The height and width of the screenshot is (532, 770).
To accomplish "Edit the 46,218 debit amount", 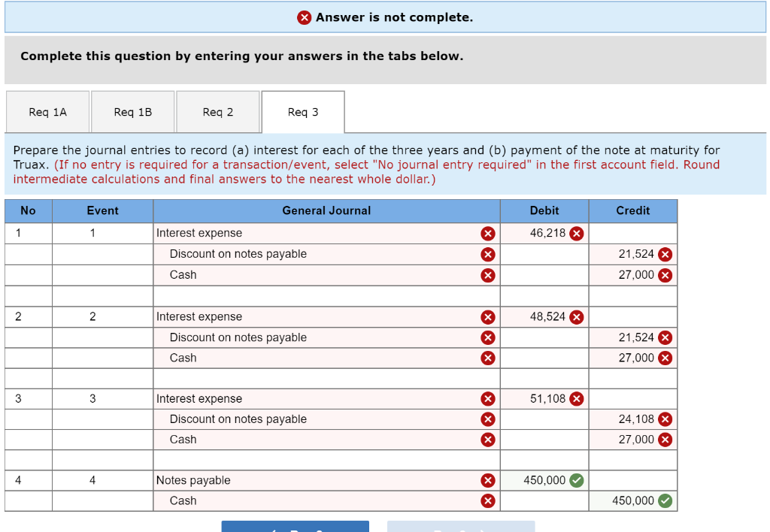I will click(544, 234).
